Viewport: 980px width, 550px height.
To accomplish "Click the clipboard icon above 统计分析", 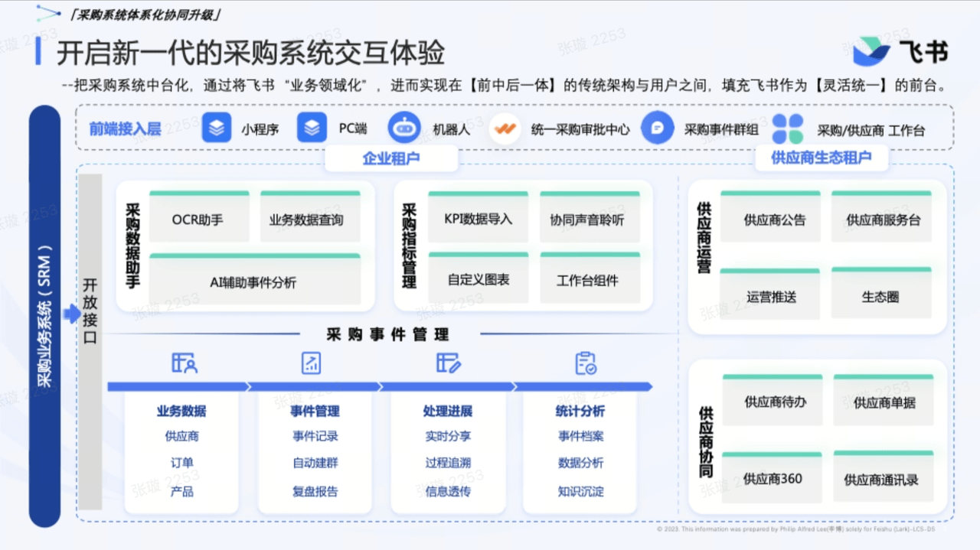I will pyautogui.click(x=586, y=363).
